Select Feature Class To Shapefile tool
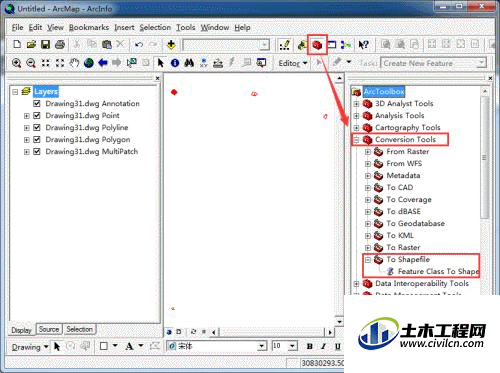The image size is (500, 373). click(x=438, y=271)
